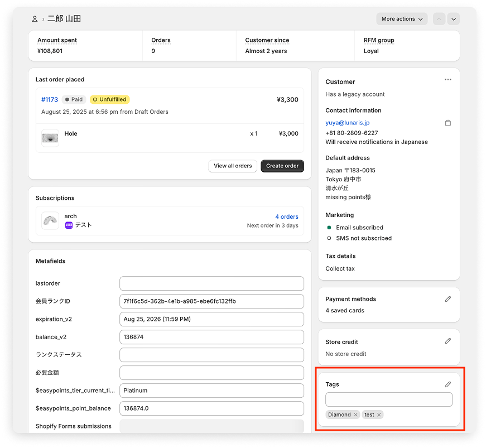The height and width of the screenshot is (448, 486).
Task: Click the Hole product thumbnail
Action: point(50,138)
